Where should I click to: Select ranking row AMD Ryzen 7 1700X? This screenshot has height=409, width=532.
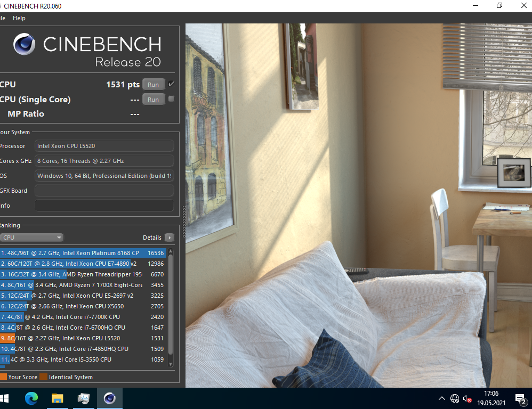click(83, 285)
